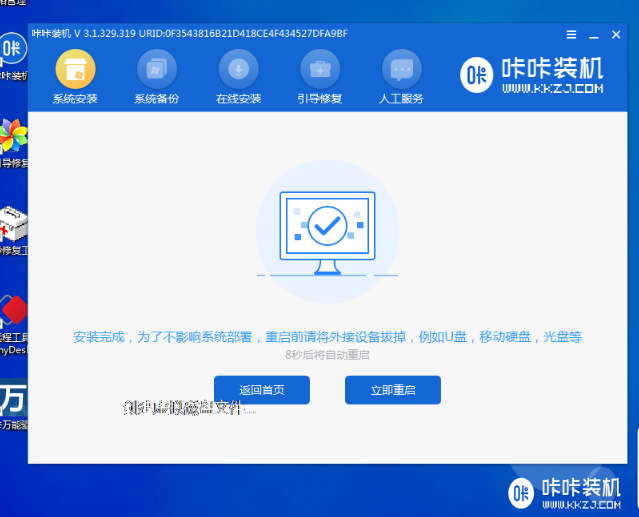Image resolution: width=639 pixels, height=517 pixels.
Task: Select the 系统备份 label
Action: click(x=157, y=99)
